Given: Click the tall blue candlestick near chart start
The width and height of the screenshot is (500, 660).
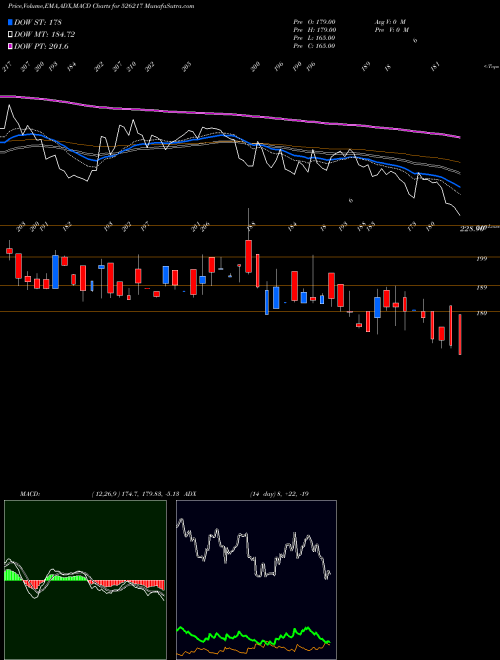Looking at the screenshot, I should (56, 271).
